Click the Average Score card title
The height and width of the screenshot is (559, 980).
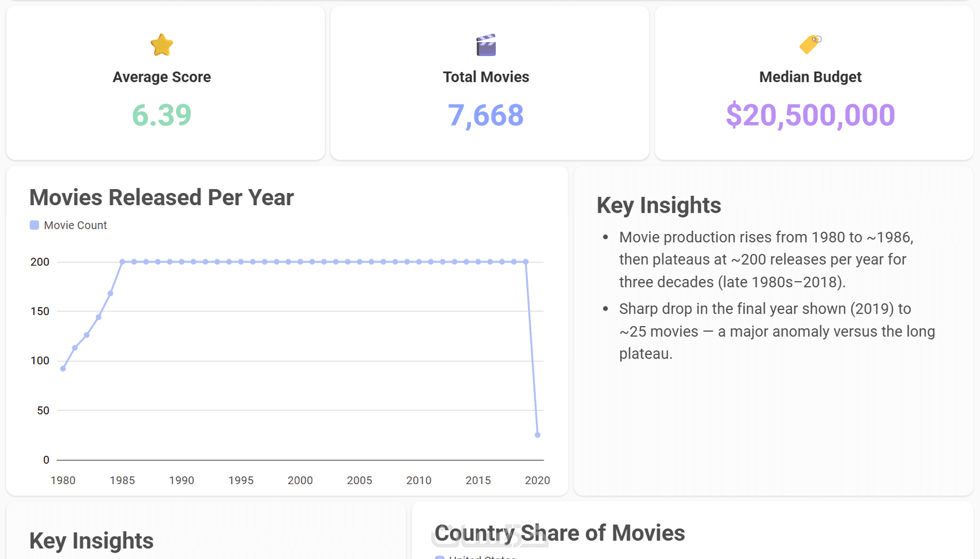point(162,77)
